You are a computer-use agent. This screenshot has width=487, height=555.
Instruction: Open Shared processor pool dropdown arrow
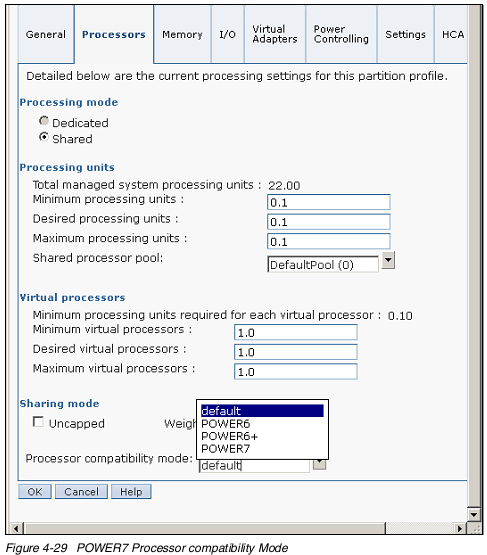click(x=388, y=260)
